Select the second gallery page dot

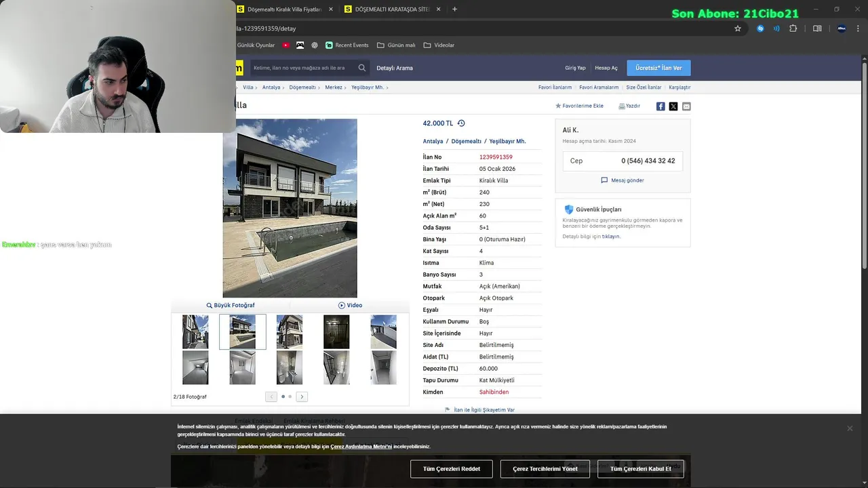[x=290, y=396]
